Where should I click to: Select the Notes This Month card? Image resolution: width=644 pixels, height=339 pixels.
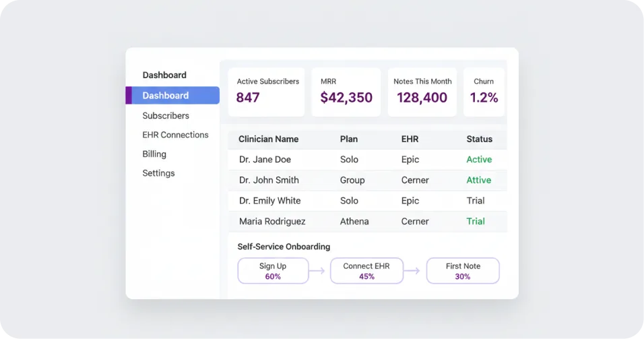pos(422,92)
